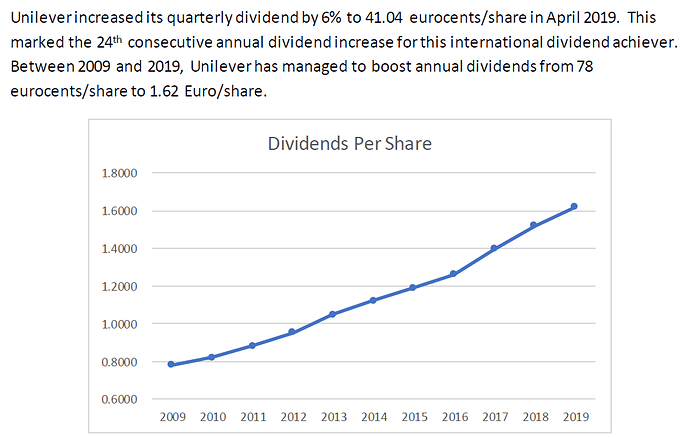
Task: Click the '24th' ordinal in the paragraph
Action: coord(109,42)
